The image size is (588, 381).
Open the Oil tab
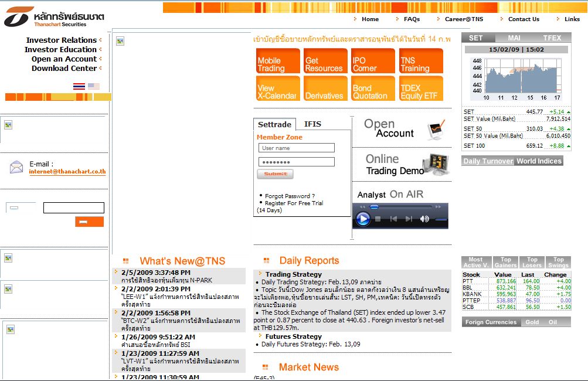pos(552,322)
